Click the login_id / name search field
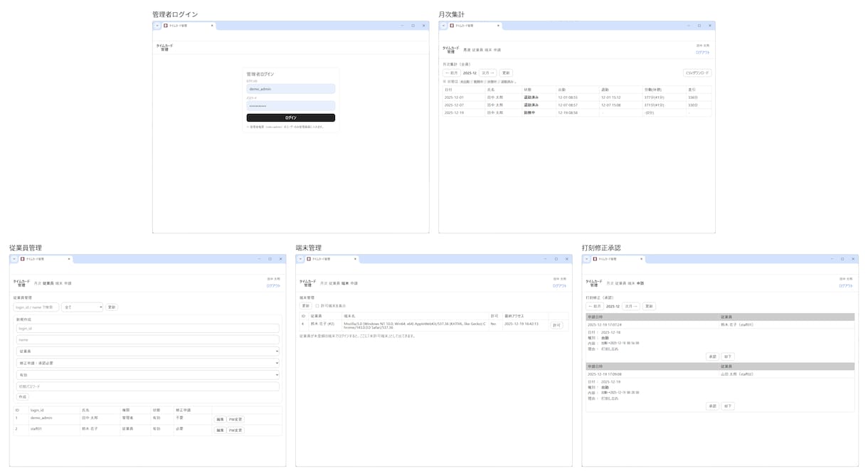Viewport: 868px width, 476px height. tap(36, 307)
